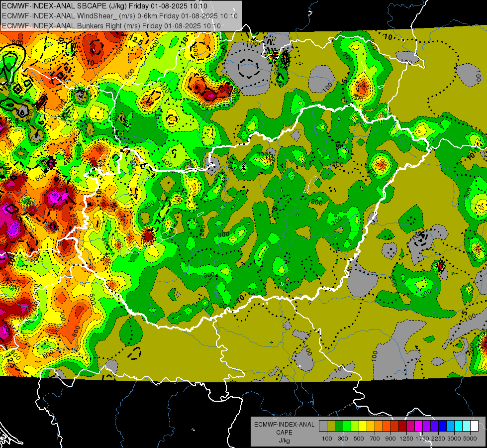Pick the pink-magenta swatch right of 1250 tick
This screenshot has height=448, width=487.
(x=410, y=426)
